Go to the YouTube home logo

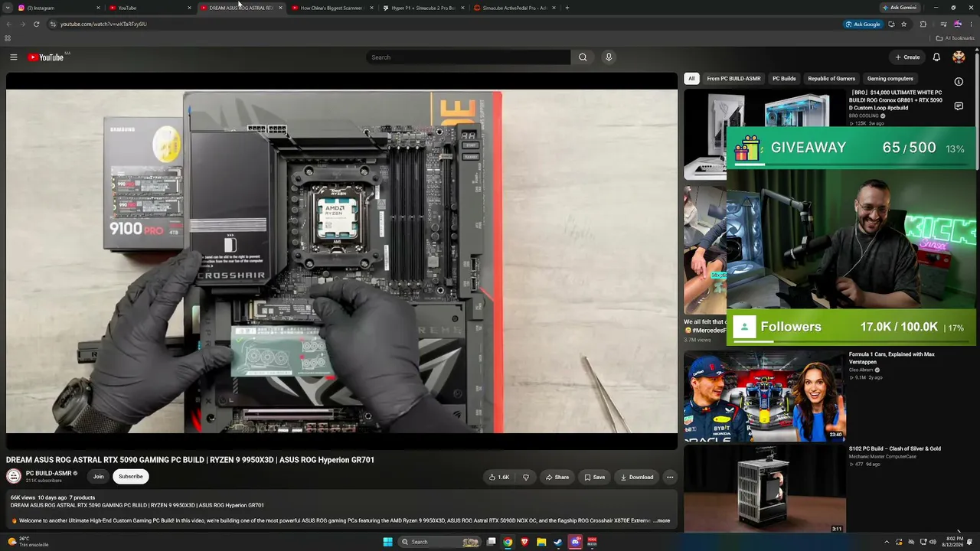point(46,57)
